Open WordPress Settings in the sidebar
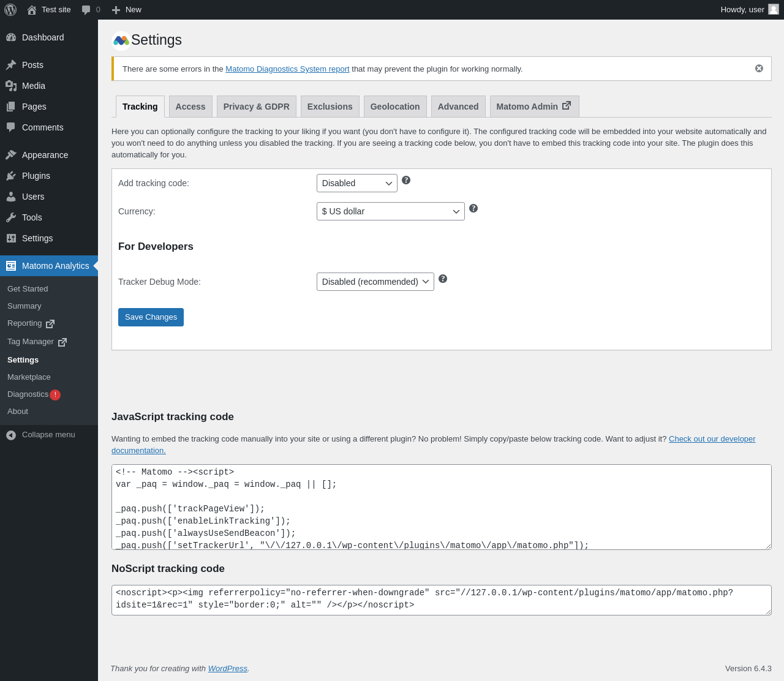 tap(49, 238)
